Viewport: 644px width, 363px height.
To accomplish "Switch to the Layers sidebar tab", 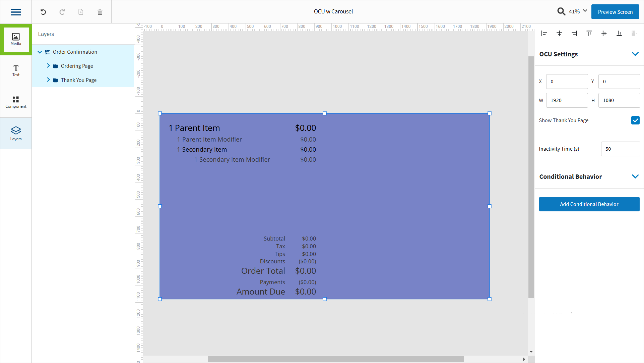I will pyautogui.click(x=16, y=133).
